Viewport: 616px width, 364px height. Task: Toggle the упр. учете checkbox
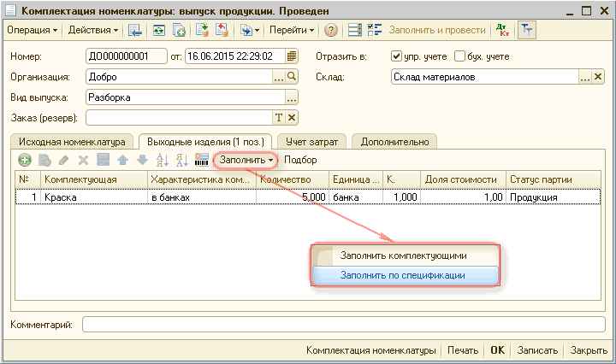pyautogui.click(x=396, y=56)
